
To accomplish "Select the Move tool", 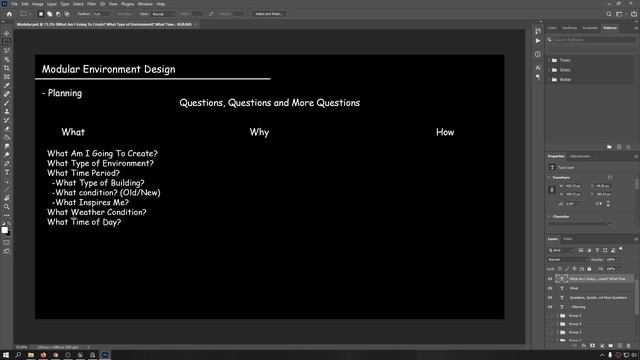I will click(7, 33).
